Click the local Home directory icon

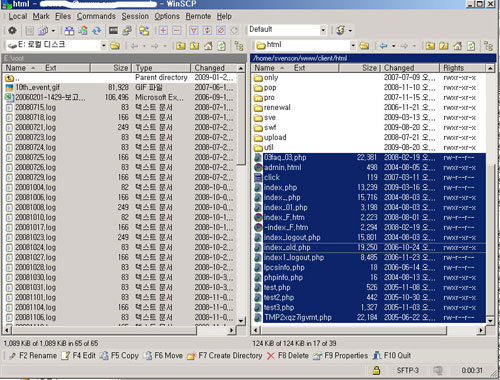(x=208, y=46)
